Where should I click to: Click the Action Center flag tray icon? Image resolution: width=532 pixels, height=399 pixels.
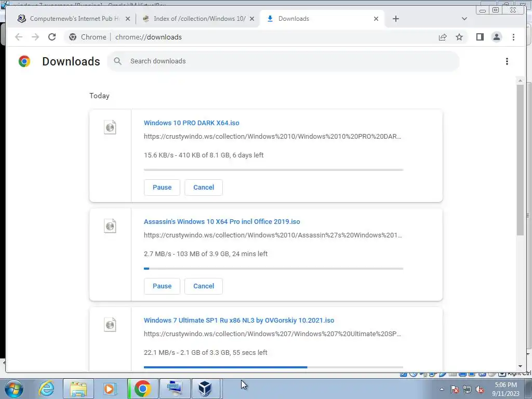tap(455, 390)
